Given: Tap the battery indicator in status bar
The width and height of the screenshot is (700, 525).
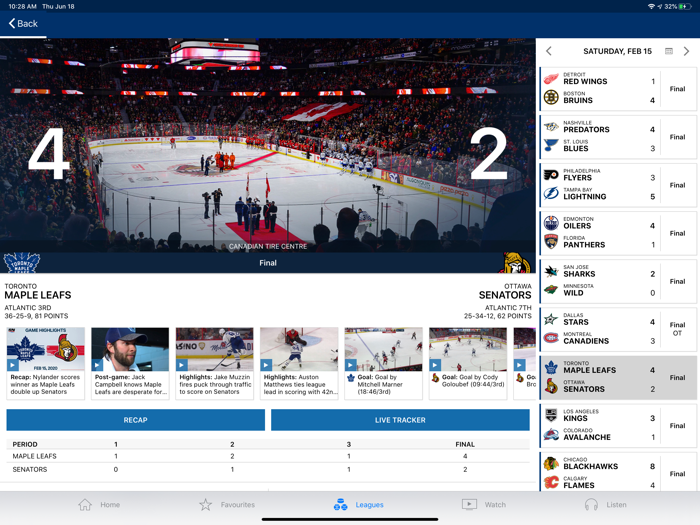Looking at the screenshot, I should coord(684,6).
